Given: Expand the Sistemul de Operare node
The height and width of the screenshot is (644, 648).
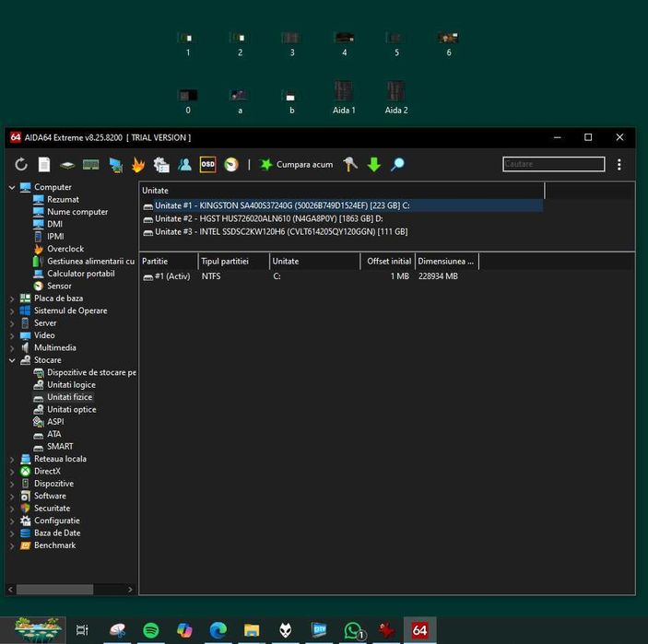Looking at the screenshot, I should pos(12,311).
